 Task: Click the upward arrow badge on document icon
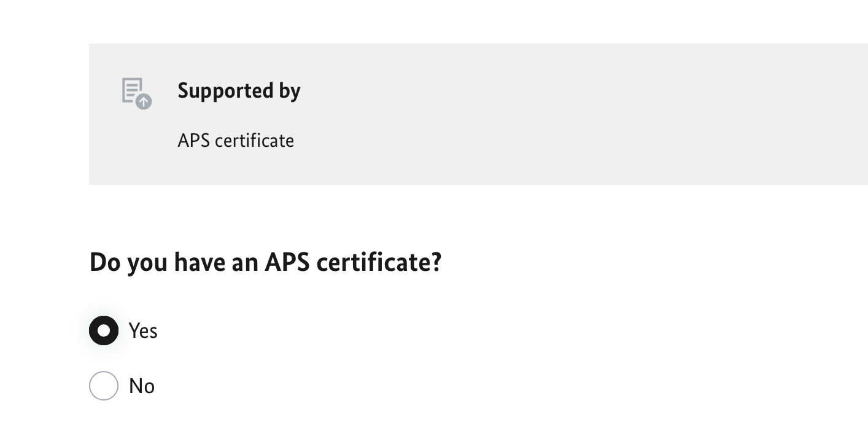pyautogui.click(x=144, y=101)
